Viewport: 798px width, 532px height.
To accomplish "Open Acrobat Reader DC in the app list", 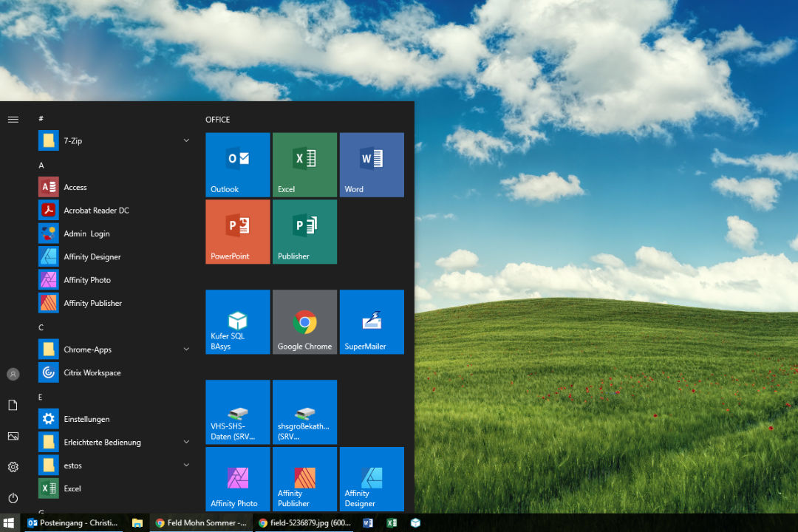I will (x=115, y=211).
